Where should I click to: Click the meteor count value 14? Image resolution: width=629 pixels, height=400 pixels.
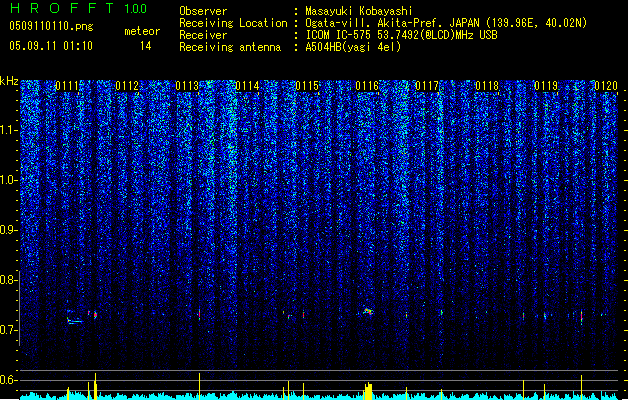click(146, 46)
